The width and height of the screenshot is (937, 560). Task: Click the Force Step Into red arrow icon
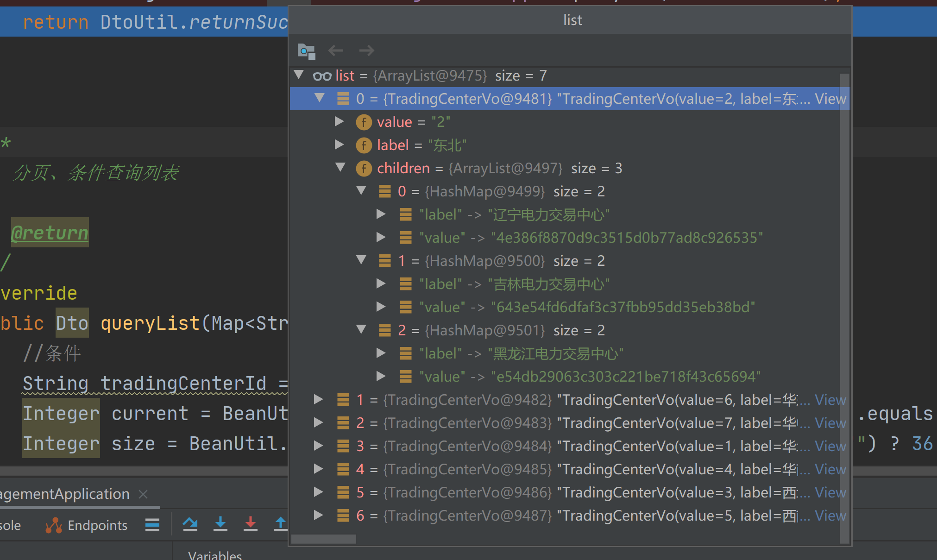[x=251, y=524]
